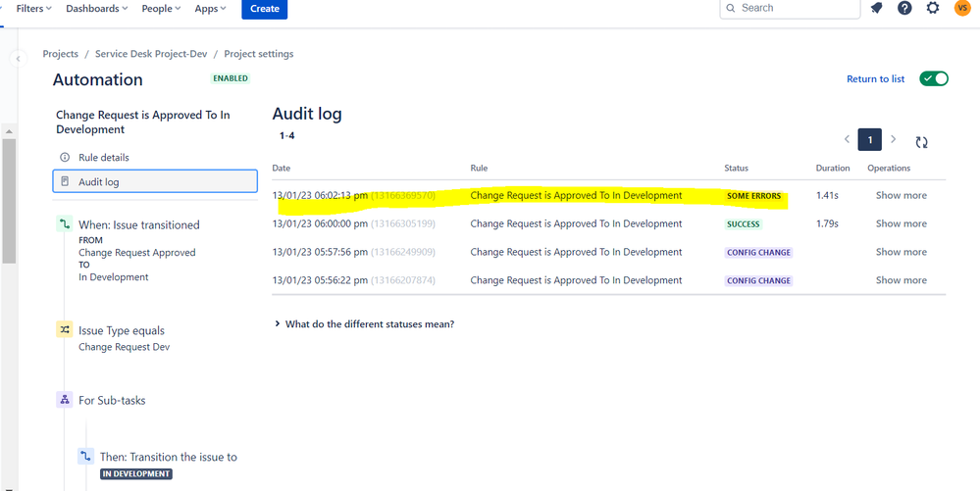Click the refresh audit log icon
Viewport: 980px width, 491px height.
(921, 142)
